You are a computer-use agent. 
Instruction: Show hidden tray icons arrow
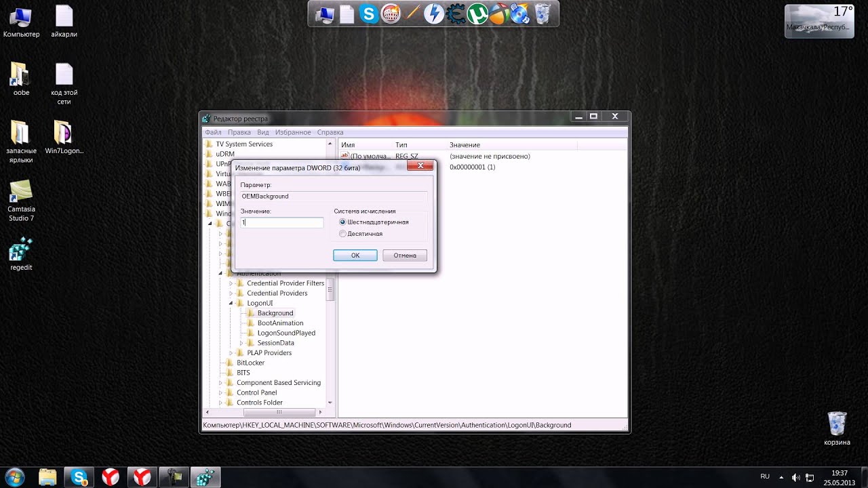[x=781, y=477]
